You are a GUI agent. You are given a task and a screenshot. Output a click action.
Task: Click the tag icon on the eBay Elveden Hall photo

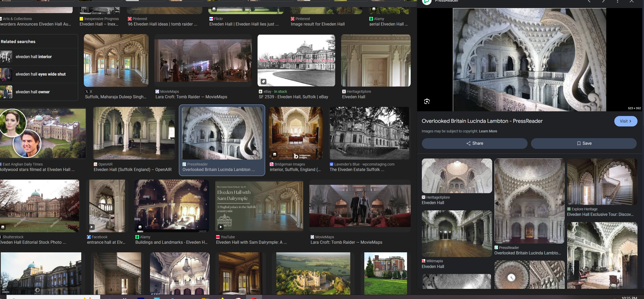pyautogui.click(x=264, y=82)
